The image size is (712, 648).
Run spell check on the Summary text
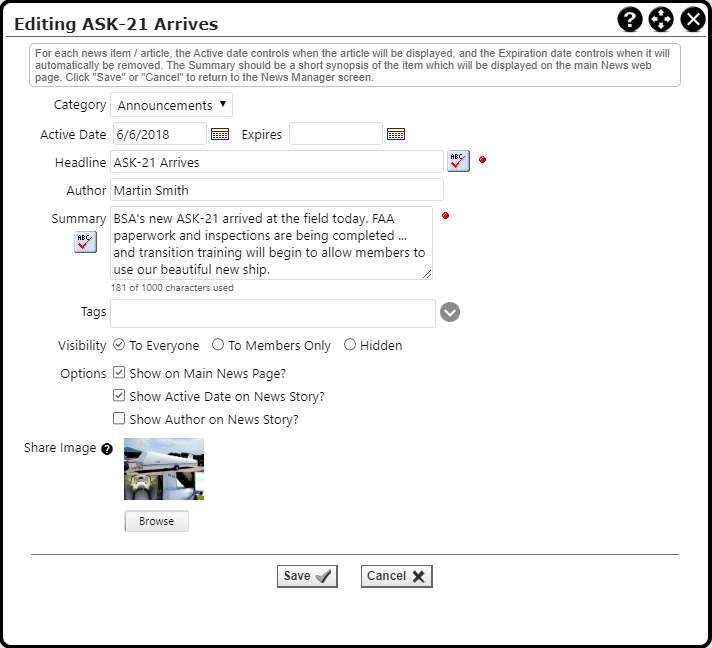(x=85, y=242)
